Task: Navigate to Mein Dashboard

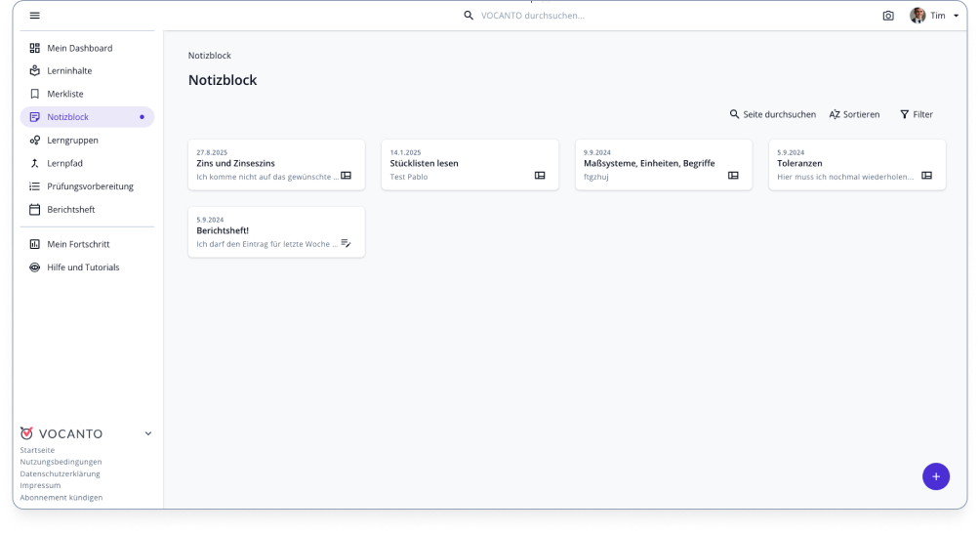Action: [79, 48]
